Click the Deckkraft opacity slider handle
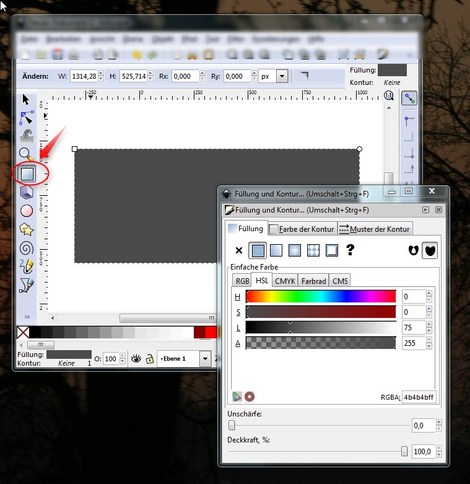 click(404, 451)
